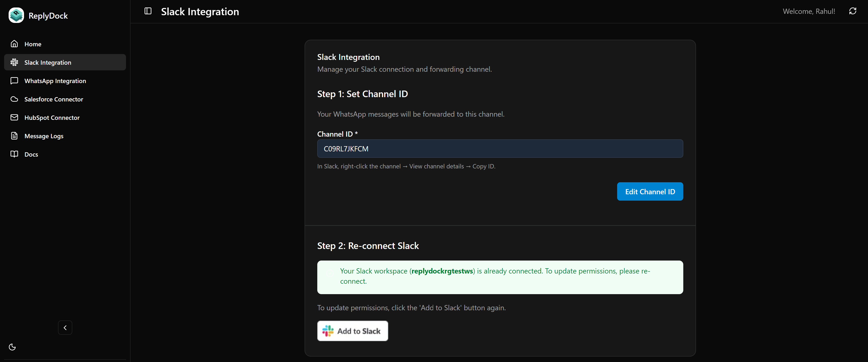Click the Home house icon

tap(14, 44)
